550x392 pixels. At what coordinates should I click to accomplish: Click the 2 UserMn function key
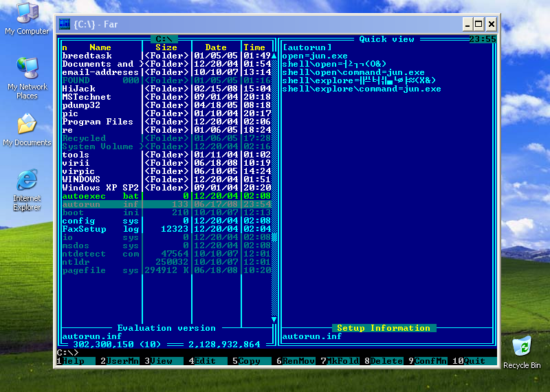pyautogui.click(x=120, y=361)
